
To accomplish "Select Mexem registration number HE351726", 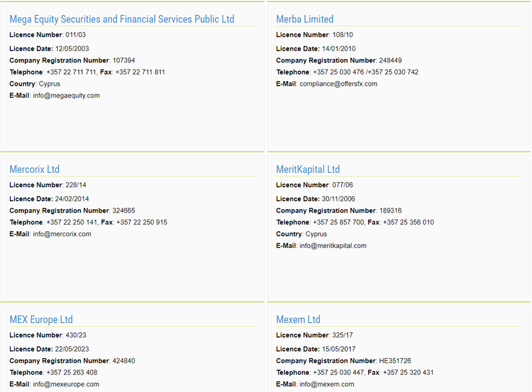I will 395,361.
